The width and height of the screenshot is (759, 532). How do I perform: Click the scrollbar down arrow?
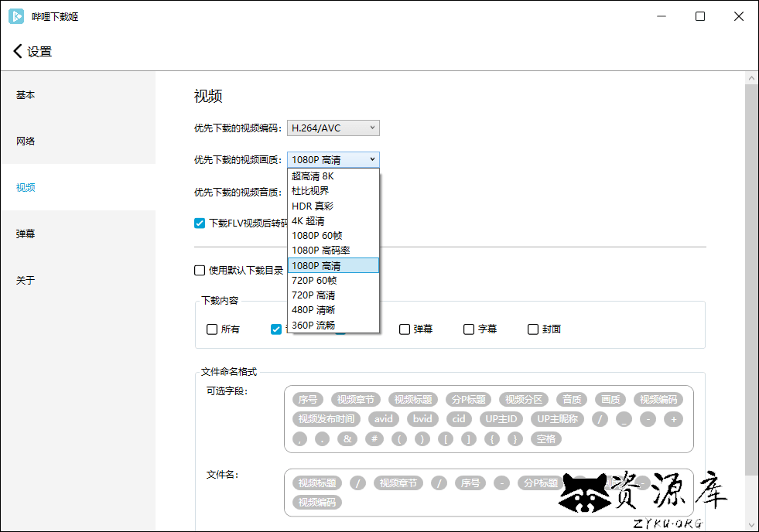751,525
